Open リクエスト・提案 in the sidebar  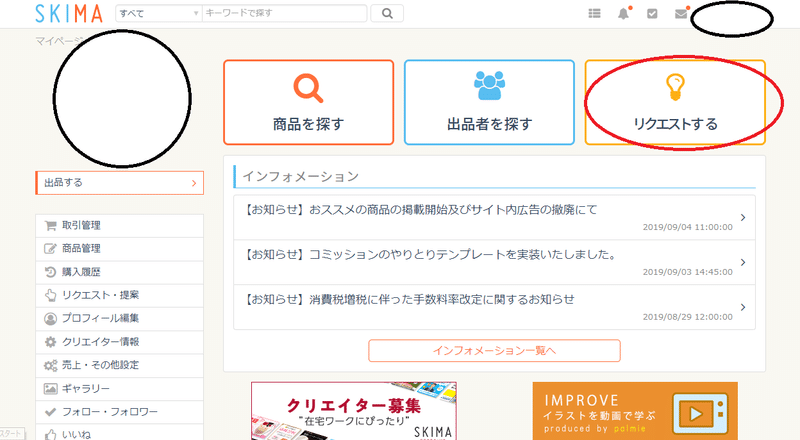point(119,295)
